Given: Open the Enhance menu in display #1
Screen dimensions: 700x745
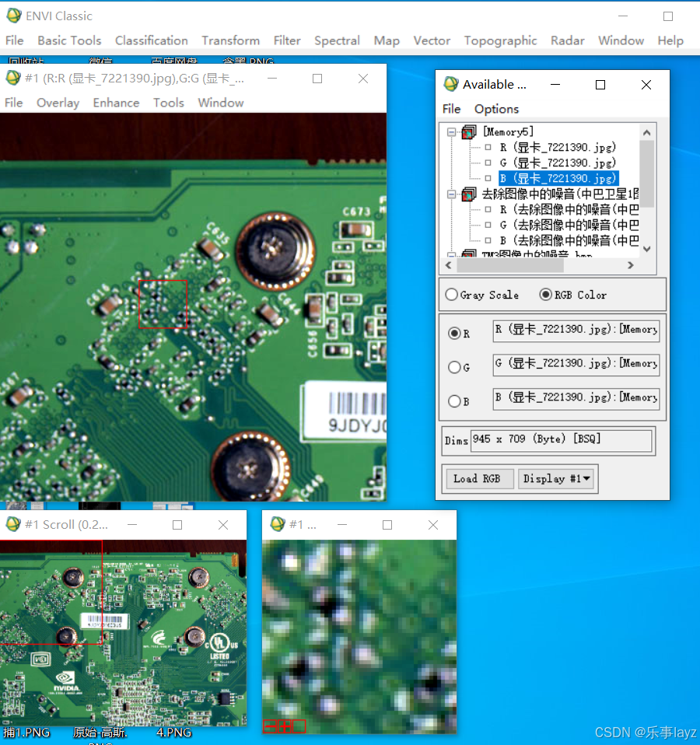Looking at the screenshot, I should coord(116,103).
